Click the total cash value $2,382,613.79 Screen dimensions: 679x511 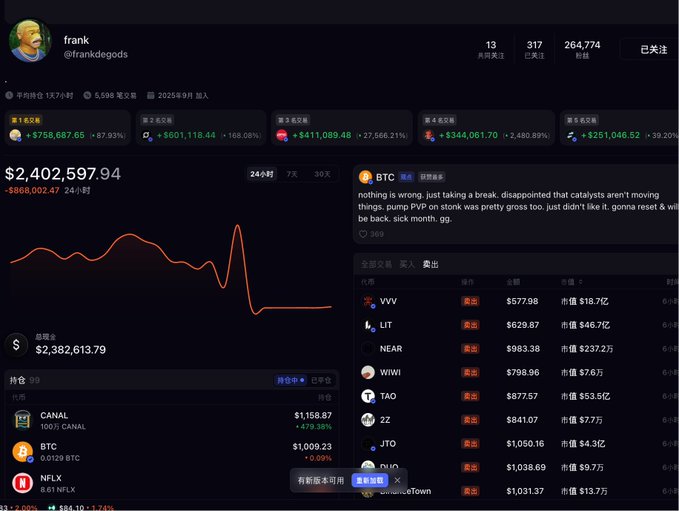pos(71,350)
